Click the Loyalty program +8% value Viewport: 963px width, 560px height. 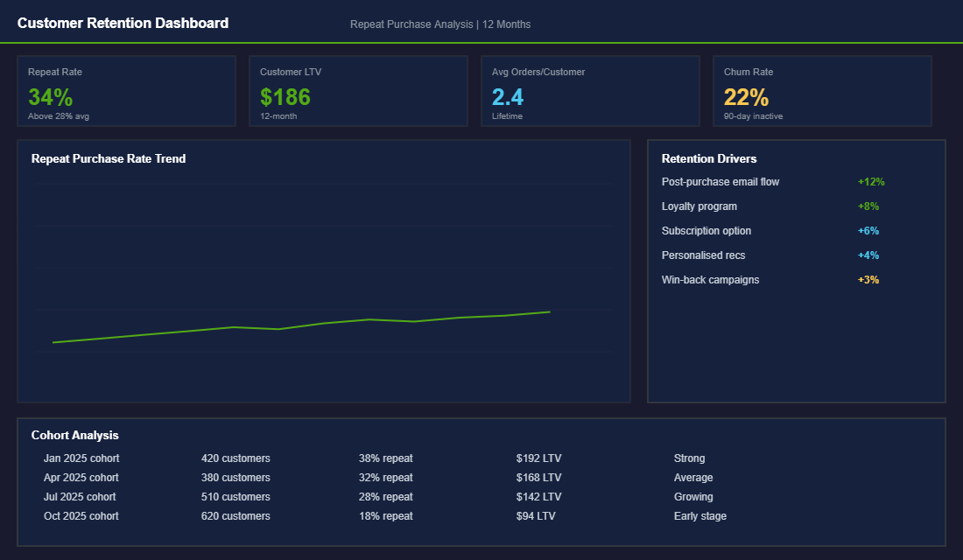coord(867,206)
